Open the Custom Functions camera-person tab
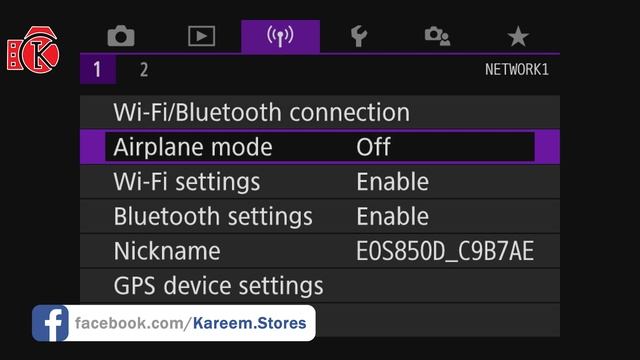The width and height of the screenshot is (640, 360). [x=437, y=36]
